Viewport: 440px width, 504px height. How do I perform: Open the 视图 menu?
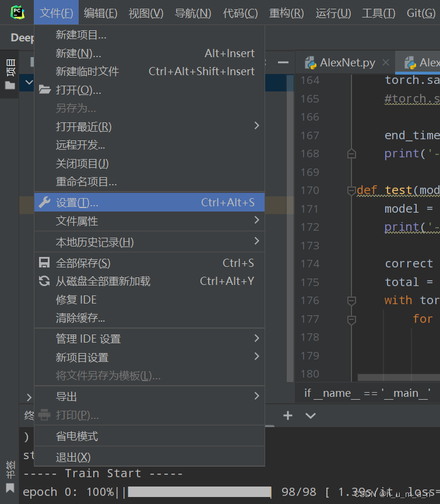click(146, 13)
